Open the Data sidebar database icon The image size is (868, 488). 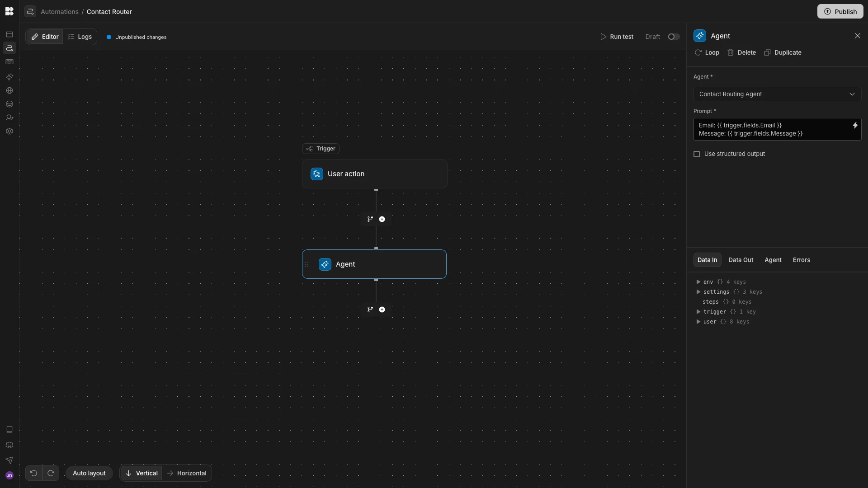pos(9,104)
